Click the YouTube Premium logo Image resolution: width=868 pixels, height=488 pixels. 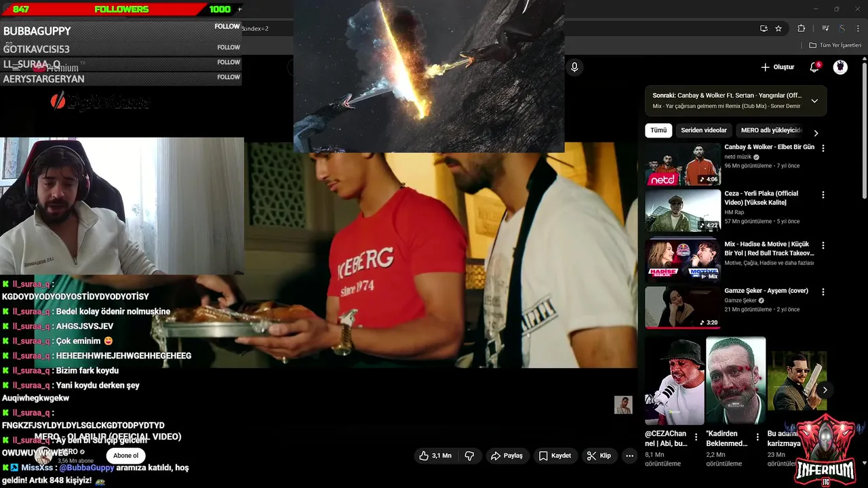coord(57,68)
